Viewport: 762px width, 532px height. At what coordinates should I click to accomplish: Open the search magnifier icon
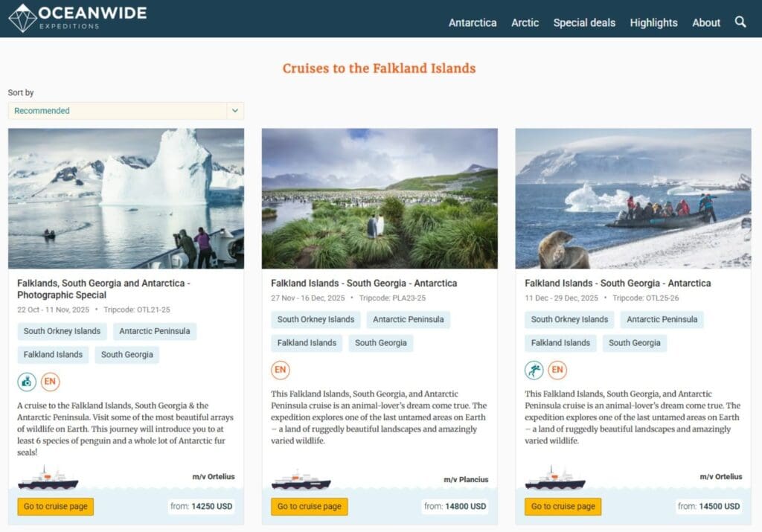(740, 22)
